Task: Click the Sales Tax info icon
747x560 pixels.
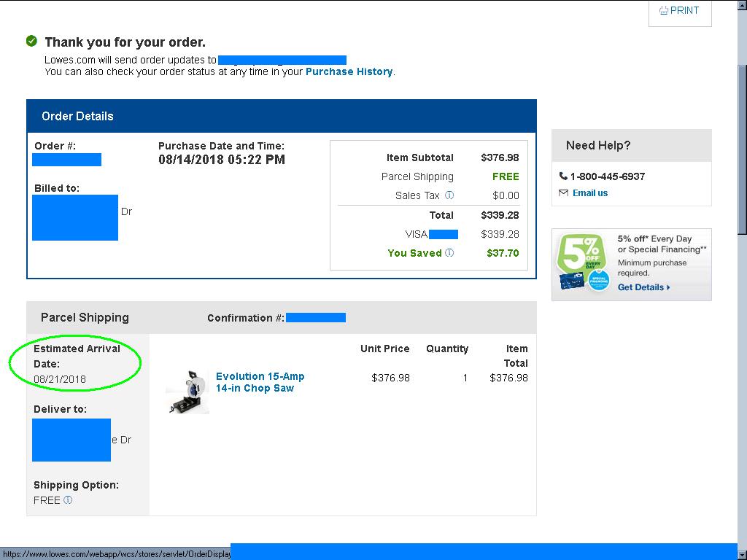Action: 449,195
